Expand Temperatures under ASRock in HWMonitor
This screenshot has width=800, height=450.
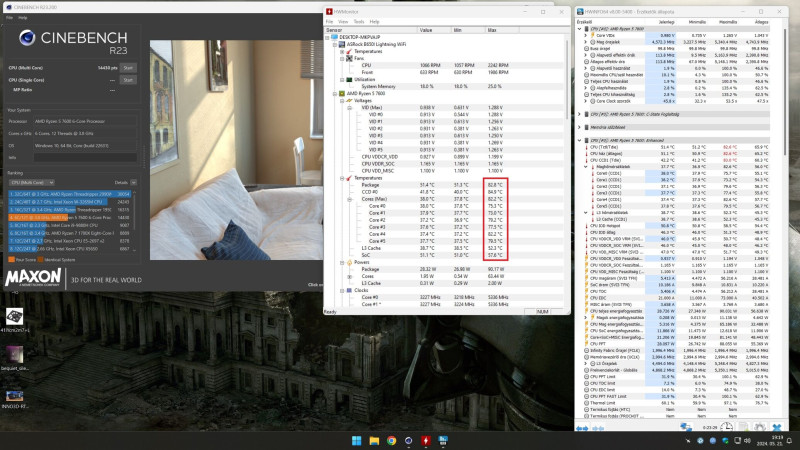(342, 52)
